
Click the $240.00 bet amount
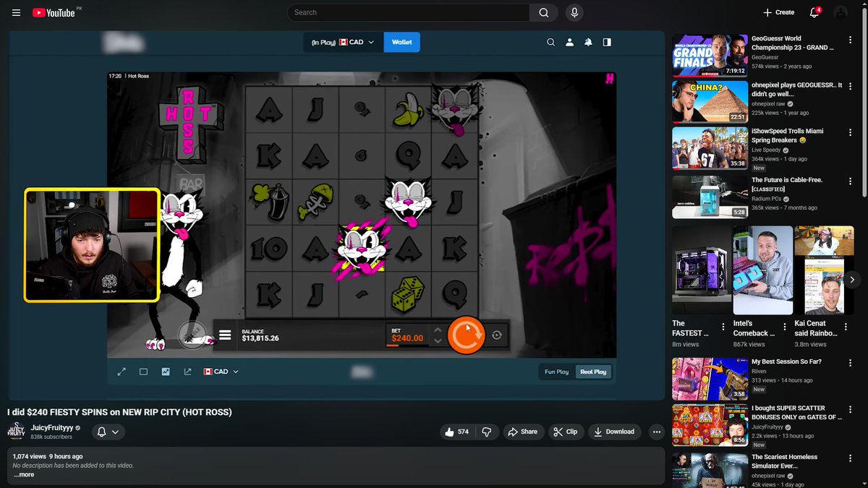pyautogui.click(x=407, y=338)
